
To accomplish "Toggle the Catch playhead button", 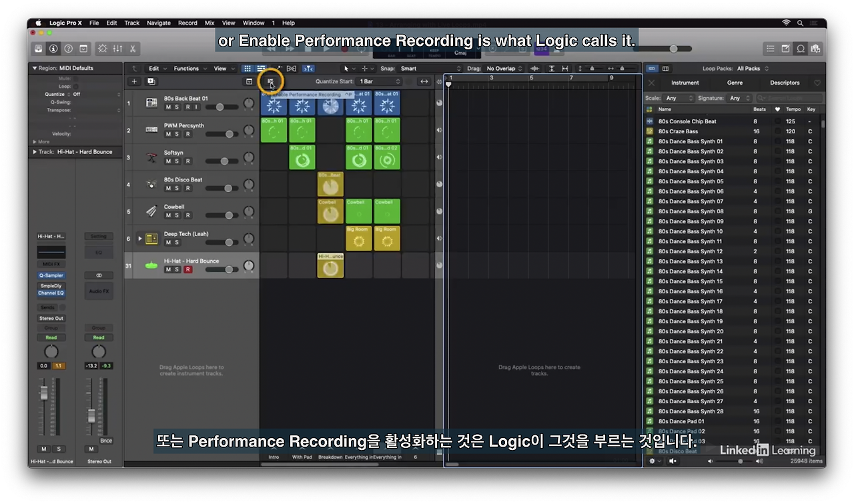I will [308, 68].
